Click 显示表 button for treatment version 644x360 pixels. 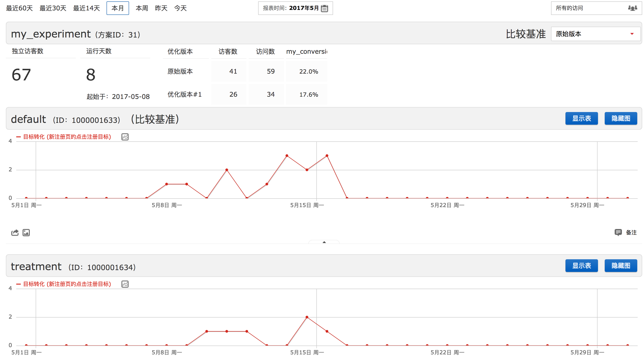pyautogui.click(x=581, y=265)
